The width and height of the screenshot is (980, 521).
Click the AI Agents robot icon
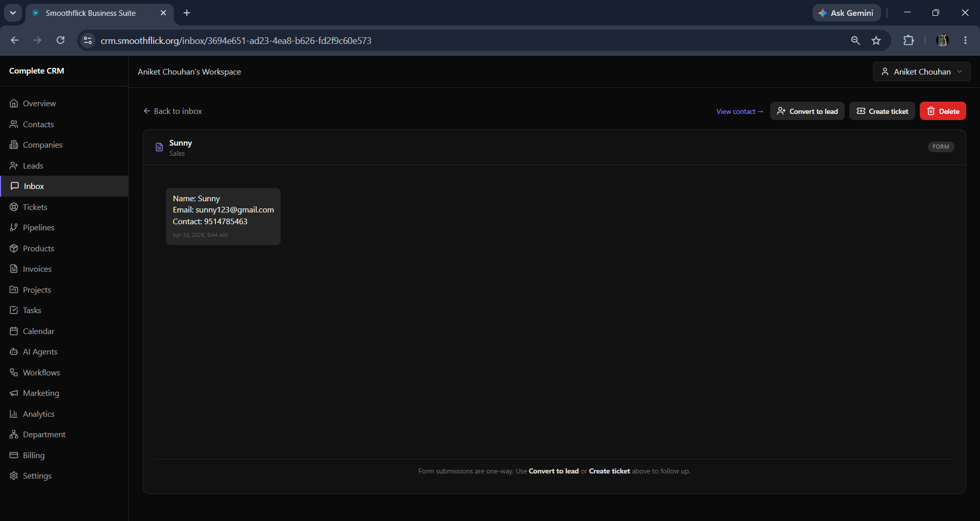point(14,351)
